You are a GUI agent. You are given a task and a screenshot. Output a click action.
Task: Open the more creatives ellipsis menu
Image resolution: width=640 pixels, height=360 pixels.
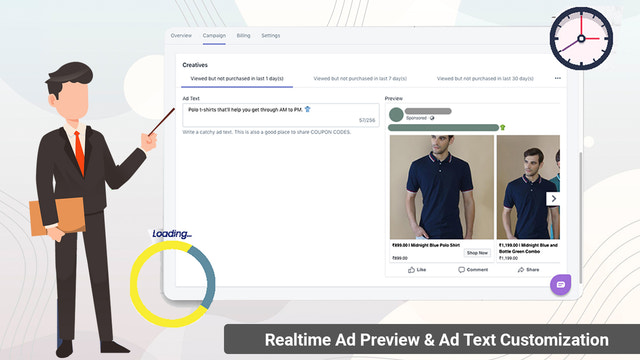click(x=558, y=78)
